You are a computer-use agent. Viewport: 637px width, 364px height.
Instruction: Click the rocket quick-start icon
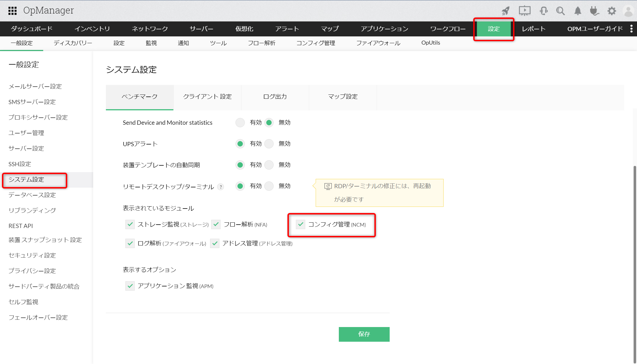pos(505,11)
